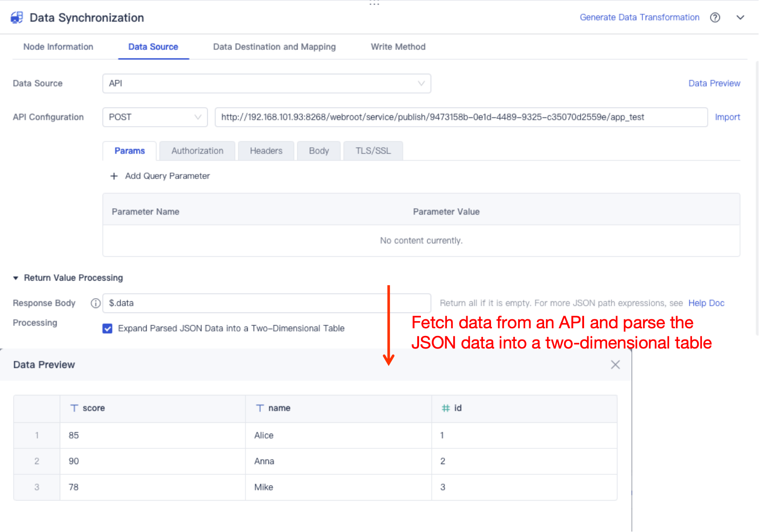The height and width of the screenshot is (532, 759).
Task: Click the Add Query Parameter button
Action: pos(160,176)
